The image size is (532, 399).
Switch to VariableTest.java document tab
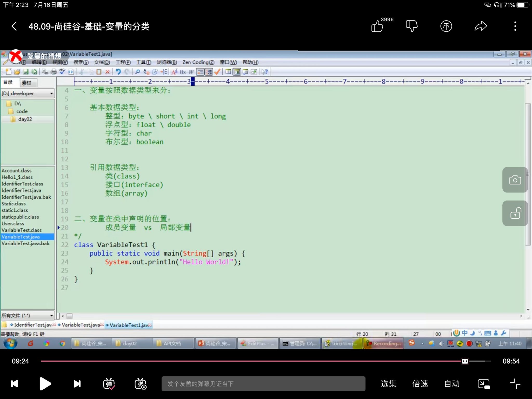pos(81,325)
